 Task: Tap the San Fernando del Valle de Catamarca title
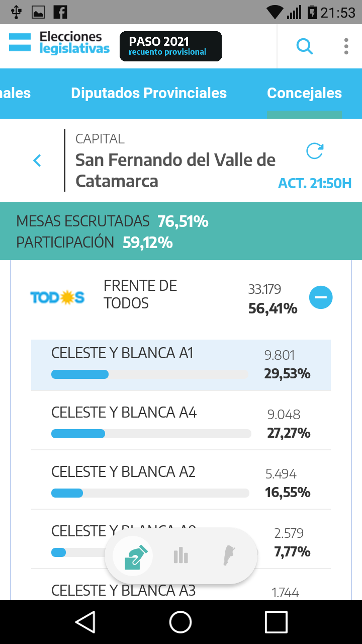coord(175,170)
